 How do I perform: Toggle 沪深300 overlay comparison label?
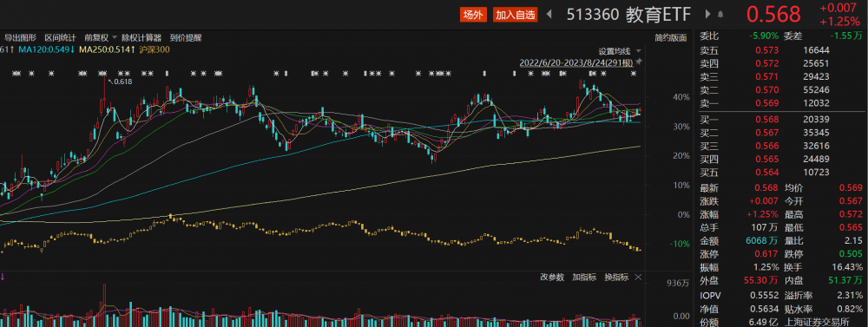[x=155, y=49]
